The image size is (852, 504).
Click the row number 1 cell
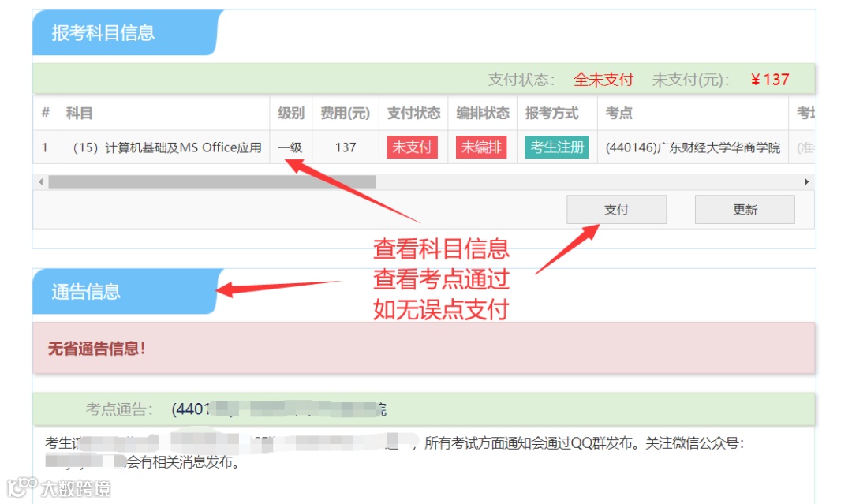tap(44, 147)
